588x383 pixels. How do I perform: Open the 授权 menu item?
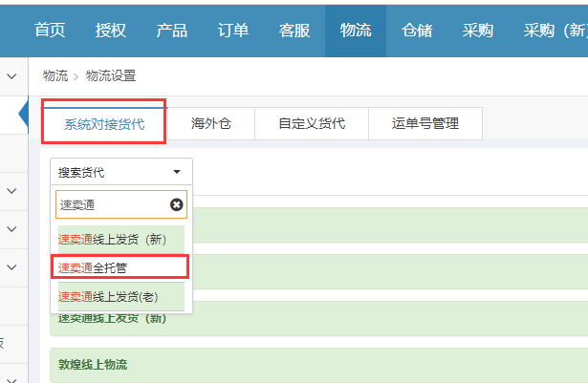(111, 30)
